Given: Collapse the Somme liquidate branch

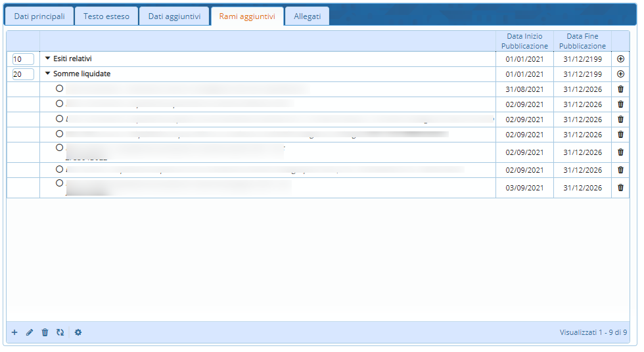Looking at the screenshot, I should 47,74.
